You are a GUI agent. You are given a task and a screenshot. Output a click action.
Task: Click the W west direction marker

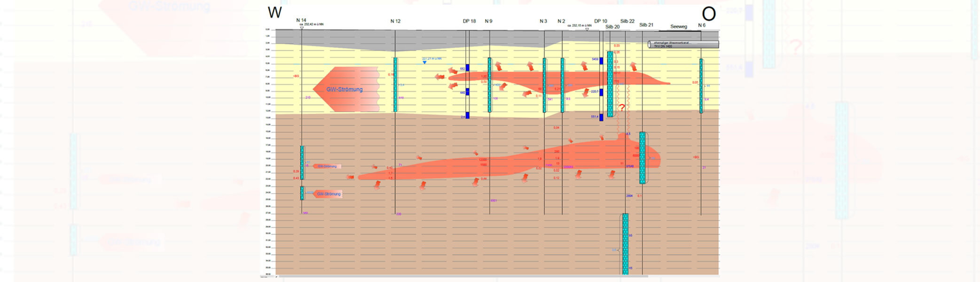[274, 13]
